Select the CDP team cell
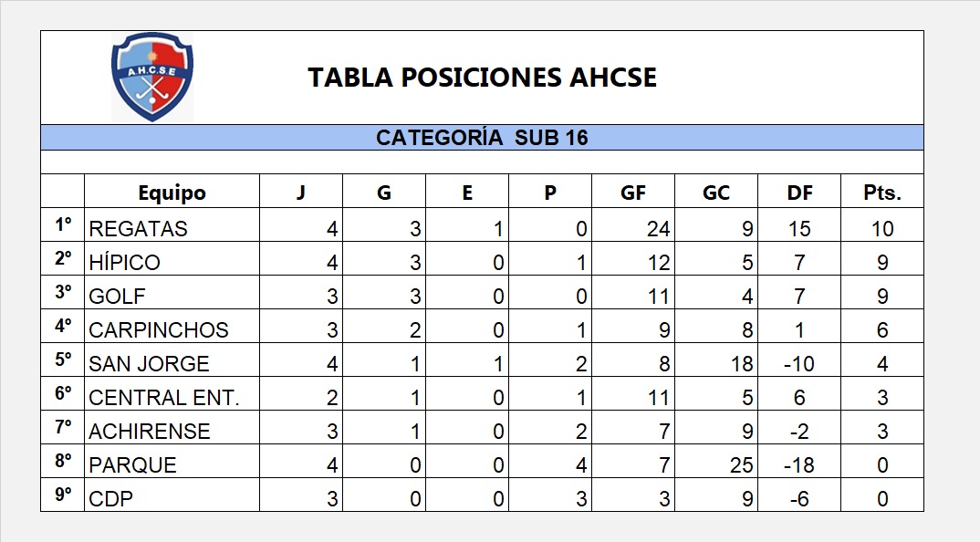Image resolution: width=980 pixels, height=542 pixels. pos(111,499)
